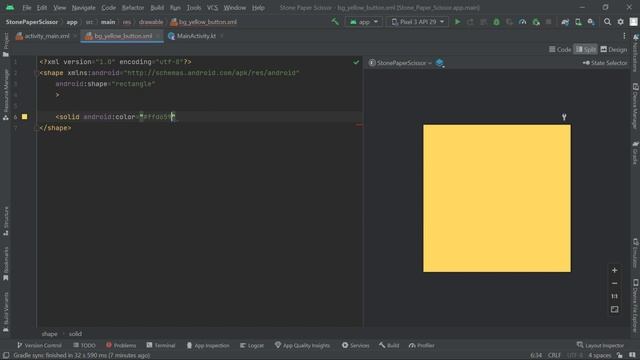
Task: Zoom out the preview with minus icon
Action: [614, 283]
